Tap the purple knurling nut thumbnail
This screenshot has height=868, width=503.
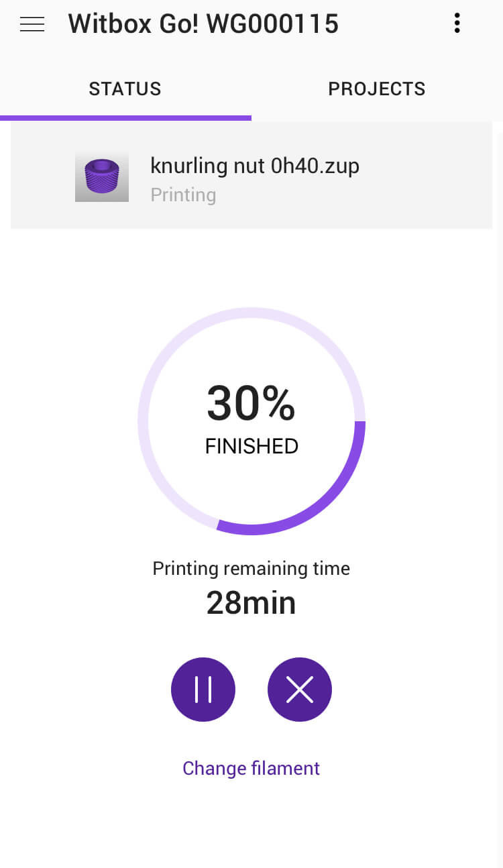(x=102, y=177)
